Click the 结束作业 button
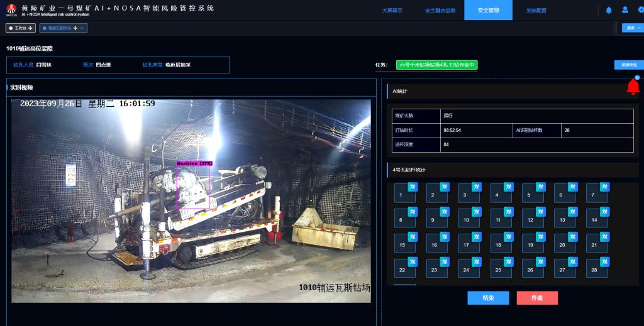 pos(628,65)
